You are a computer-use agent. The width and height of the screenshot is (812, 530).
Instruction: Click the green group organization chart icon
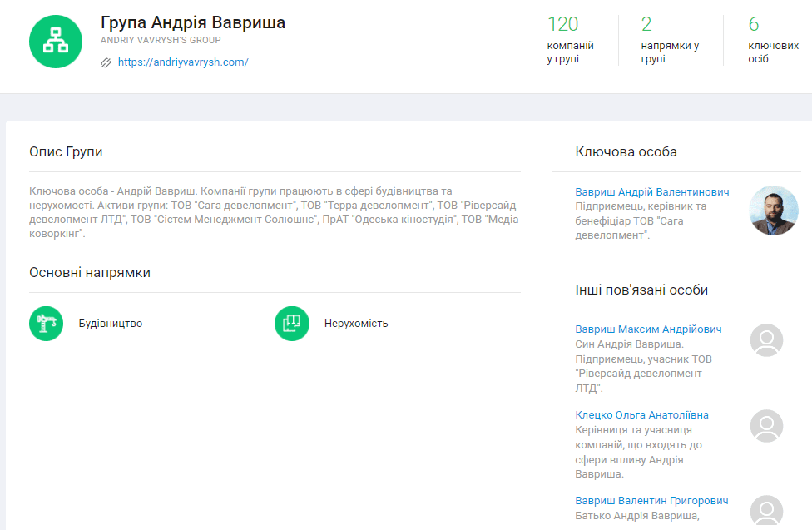click(x=56, y=40)
